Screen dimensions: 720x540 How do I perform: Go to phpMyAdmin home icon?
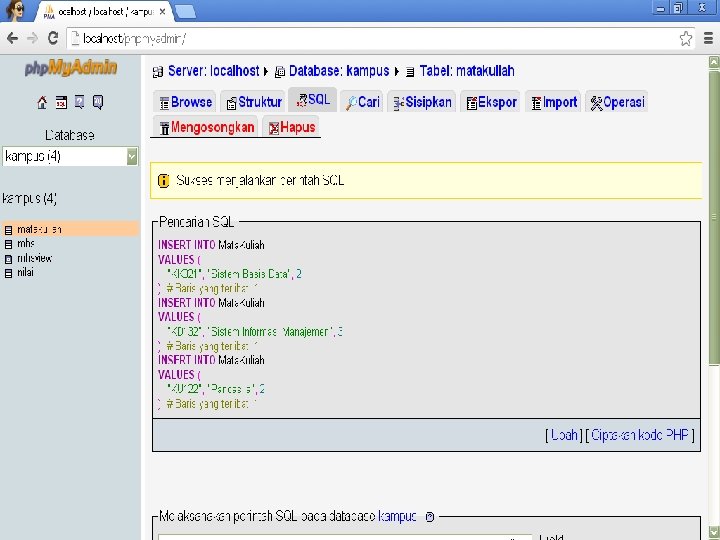click(x=42, y=102)
